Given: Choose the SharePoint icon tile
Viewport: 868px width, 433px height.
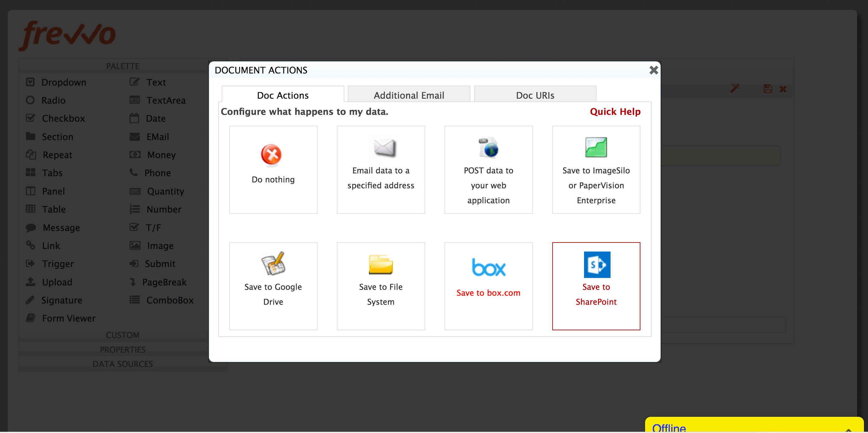Looking at the screenshot, I should pos(597,265).
